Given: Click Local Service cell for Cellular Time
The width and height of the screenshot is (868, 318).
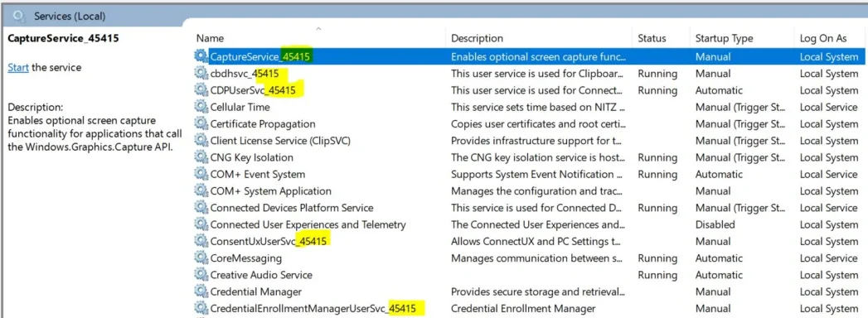Looking at the screenshot, I should pyautogui.click(x=829, y=107).
